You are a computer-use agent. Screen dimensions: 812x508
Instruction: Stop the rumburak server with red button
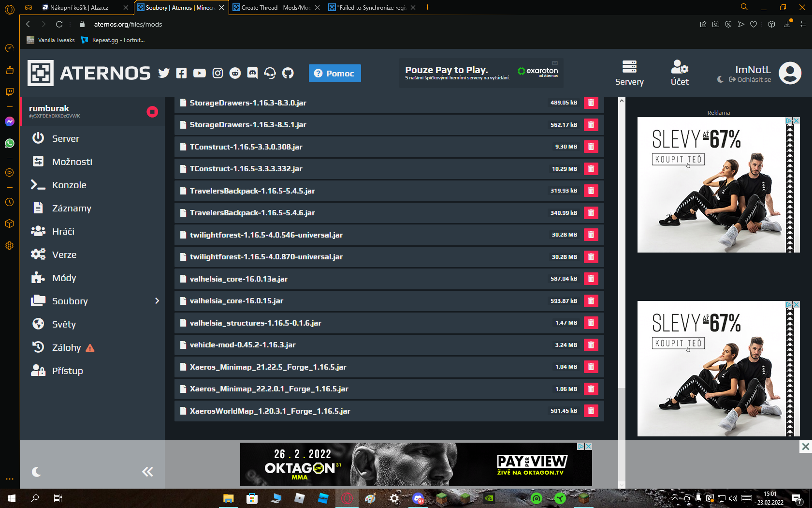pyautogui.click(x=152, y=112)
